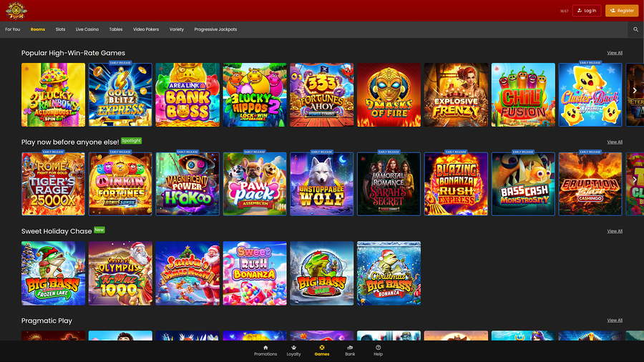
Task: Launch Gates of Olympus Xmas 1000
Action: point(120,273)
